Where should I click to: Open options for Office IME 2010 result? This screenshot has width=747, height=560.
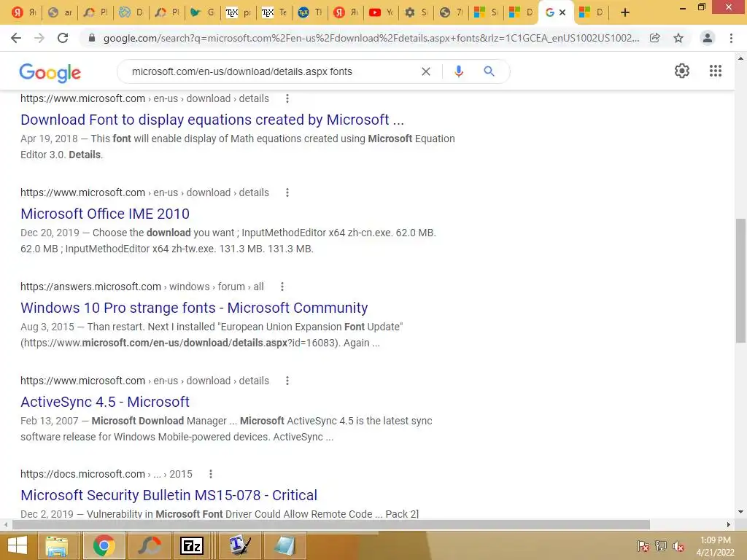(x=287, y=192)
